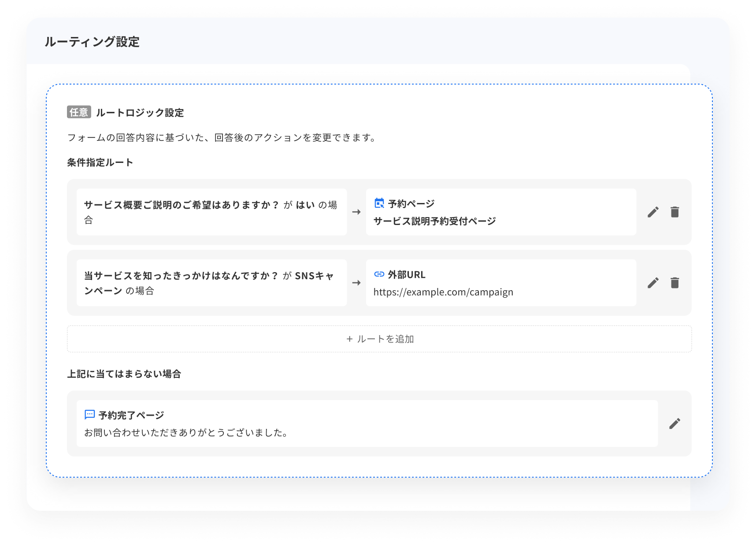Click the arrow between SNSキャンペーン condition and 外部URL
756x546 pixels.
(x=357, y=282)
